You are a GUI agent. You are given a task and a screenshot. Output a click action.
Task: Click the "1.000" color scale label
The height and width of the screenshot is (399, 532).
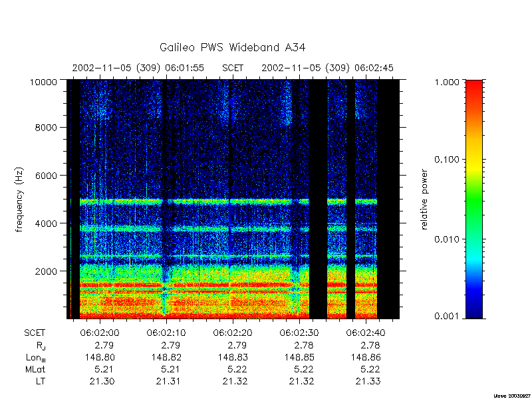pos(446,82)
